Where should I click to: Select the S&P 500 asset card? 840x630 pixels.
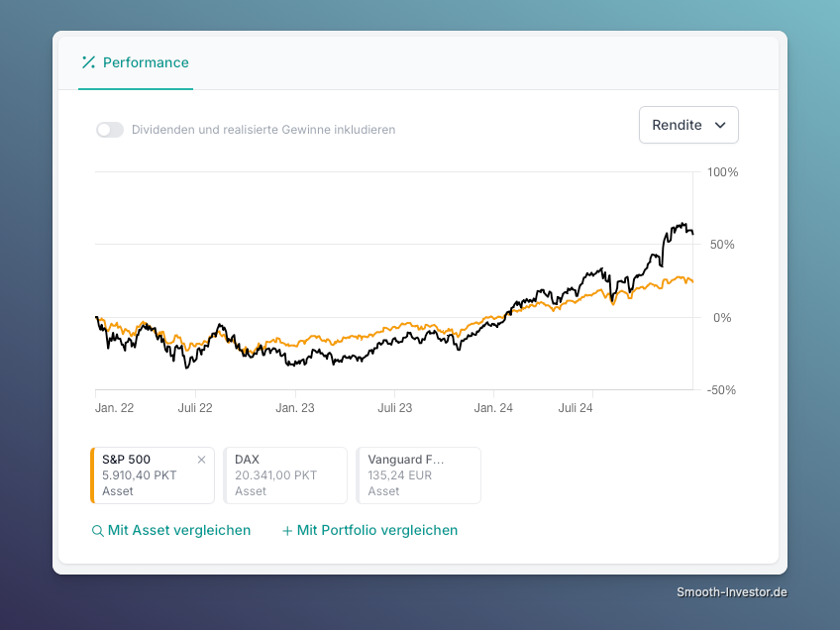153,475
